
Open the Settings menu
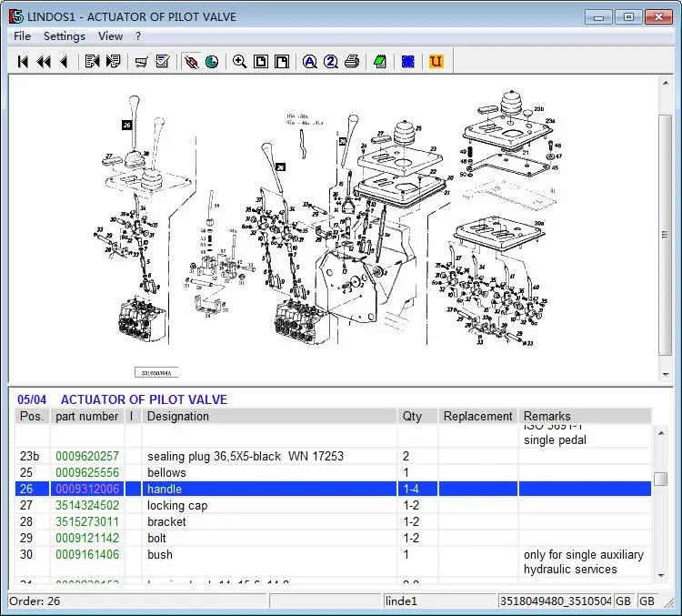coord(65,36)
